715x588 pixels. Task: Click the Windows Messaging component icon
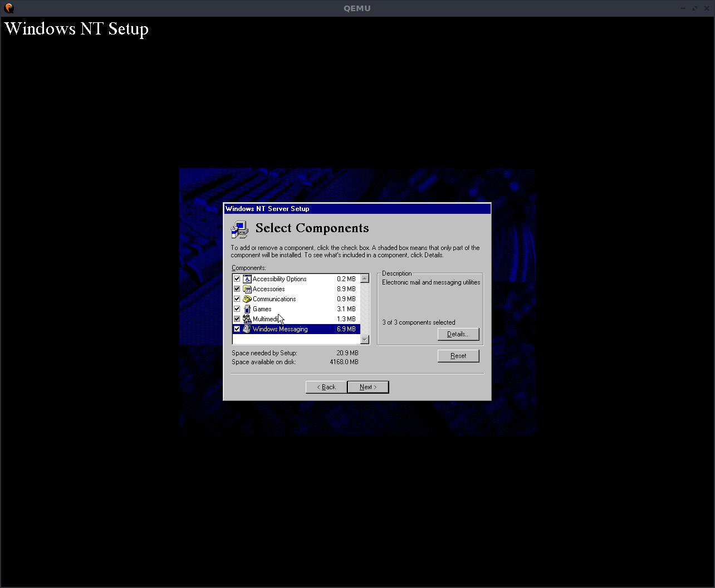coord(247,329)
